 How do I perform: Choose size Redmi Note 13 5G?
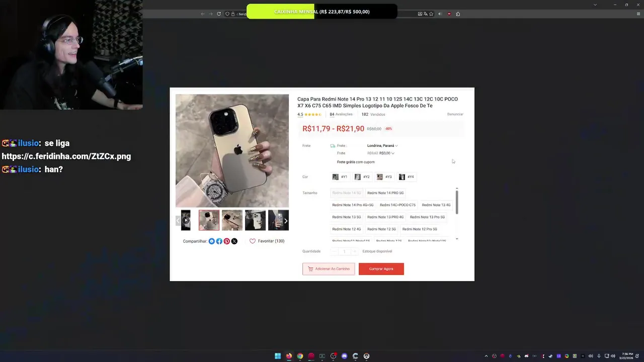point(347,217)
